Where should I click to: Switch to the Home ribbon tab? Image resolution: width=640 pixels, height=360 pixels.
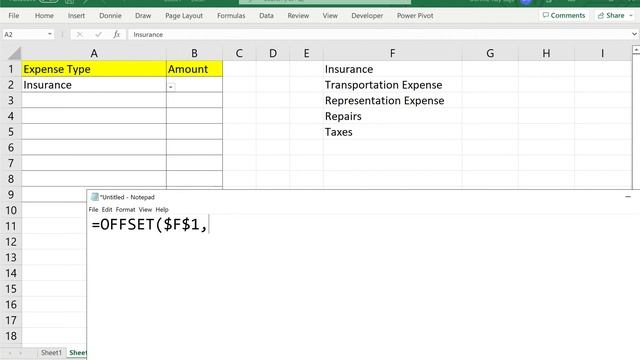click(x=44, y=16)
